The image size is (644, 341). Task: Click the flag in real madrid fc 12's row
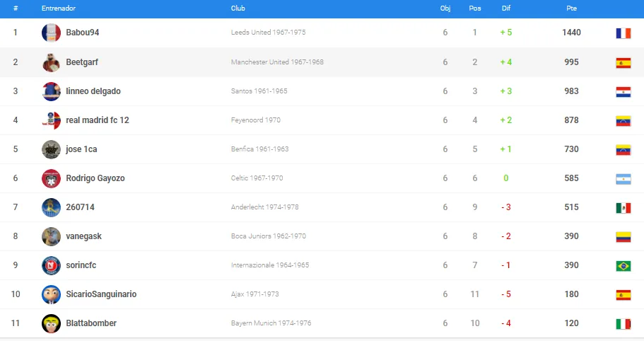pos(623,121)
